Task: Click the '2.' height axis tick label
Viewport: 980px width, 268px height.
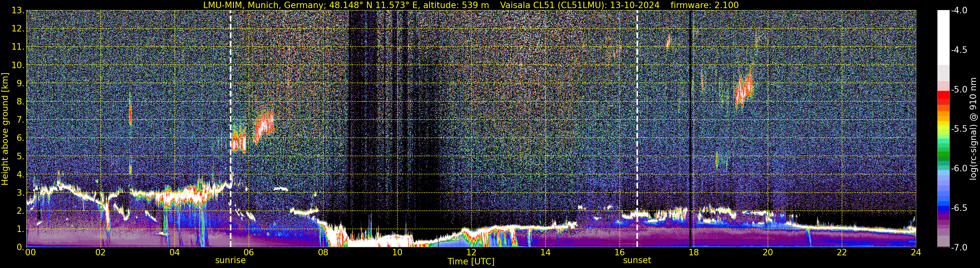Action: click(x=20, y=211)
